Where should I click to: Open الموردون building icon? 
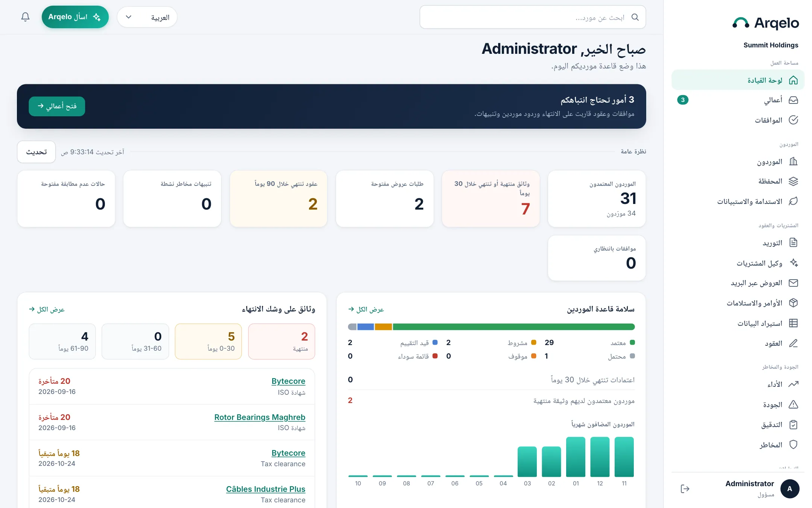(793, 161)
